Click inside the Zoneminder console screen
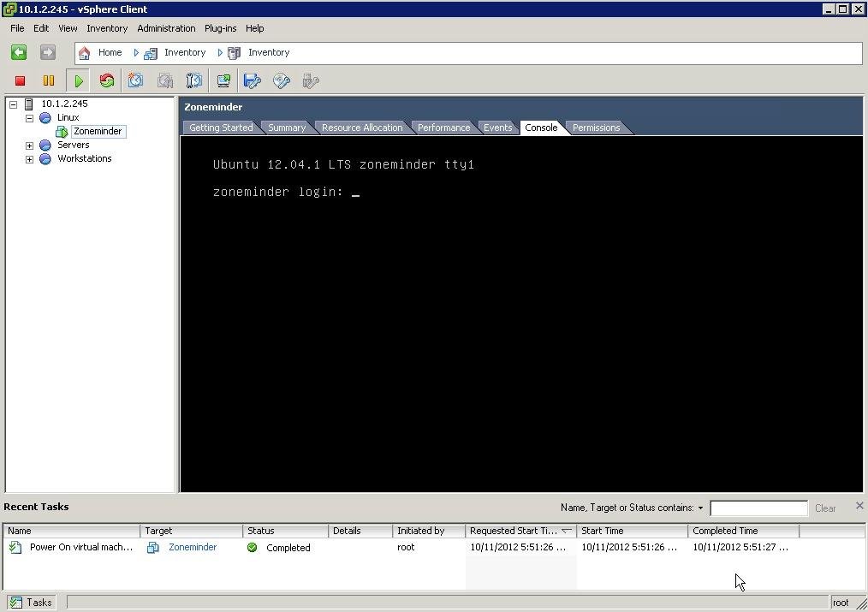Viewport: 868px width, 612px height. coord(521,314)
